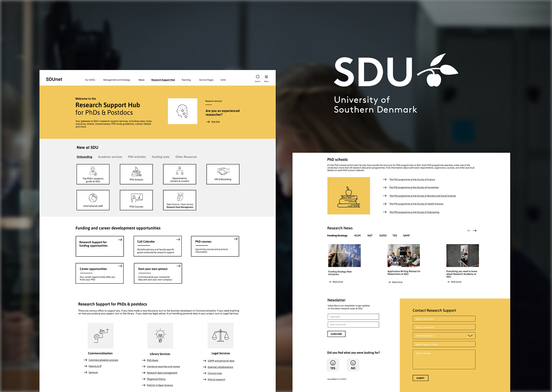Image resolution: width=552 pixels, height=392 pixels.
Task: Switch to the Academic services tab
Action: [x=110, y=157]
